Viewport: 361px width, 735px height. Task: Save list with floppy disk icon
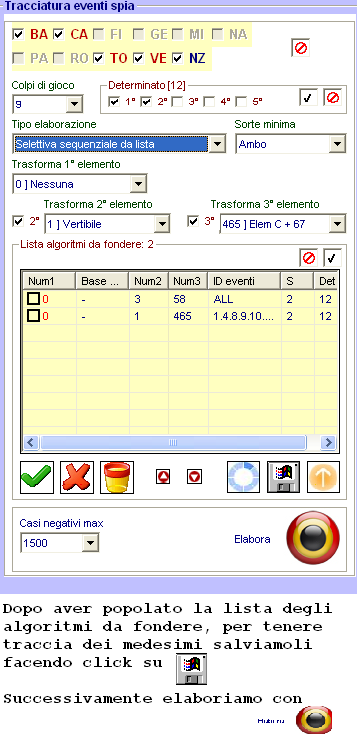[284, 477]
